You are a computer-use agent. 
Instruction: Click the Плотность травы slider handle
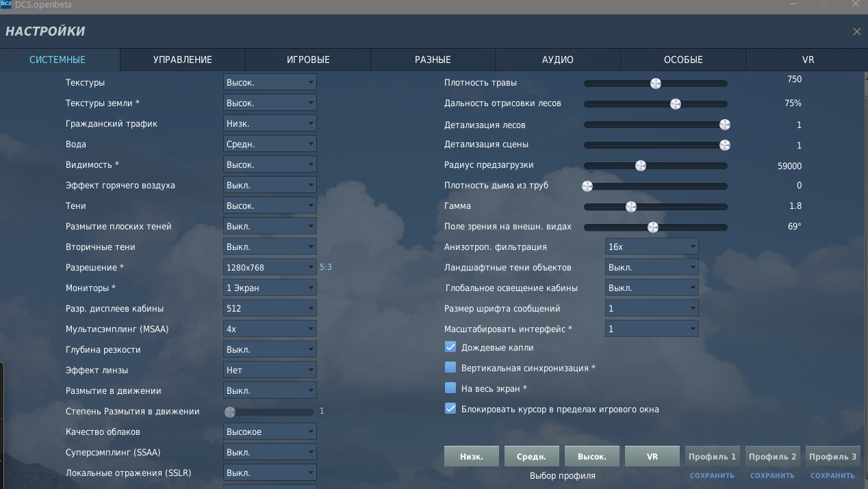[656, 84]
